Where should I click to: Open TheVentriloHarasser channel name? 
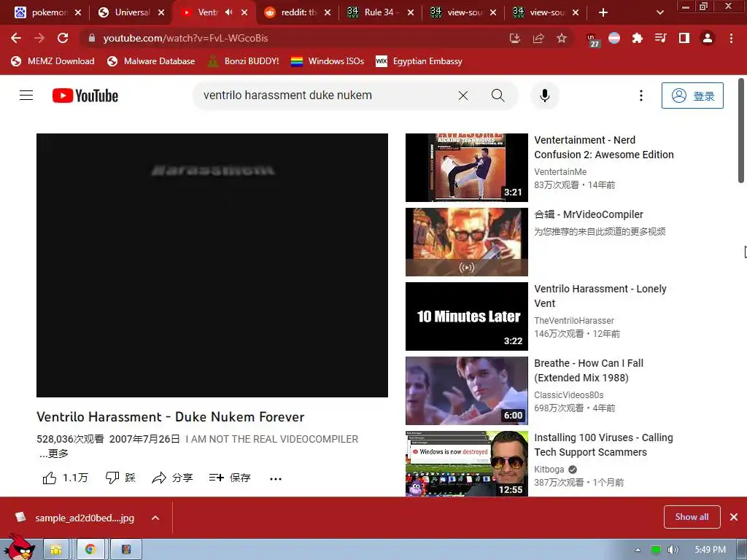(x=574, y=321)
